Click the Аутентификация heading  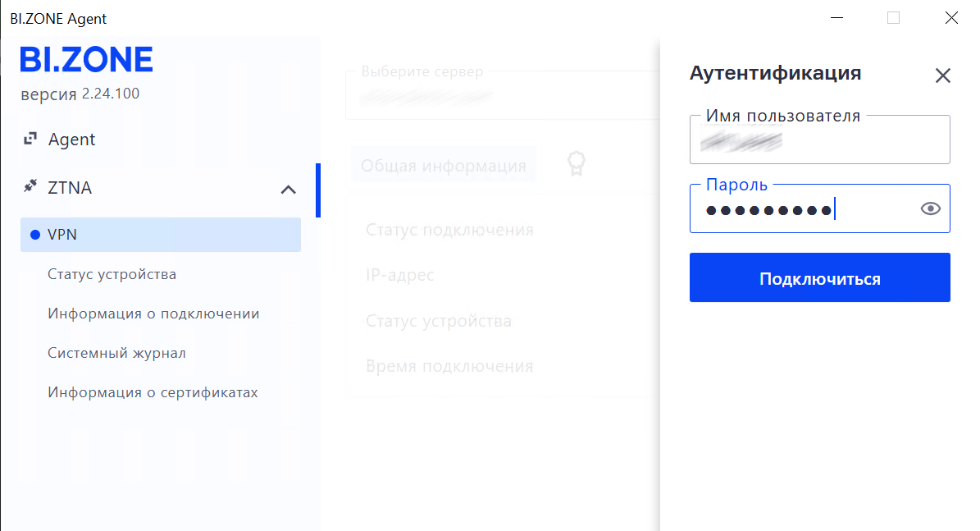[775, 73]
